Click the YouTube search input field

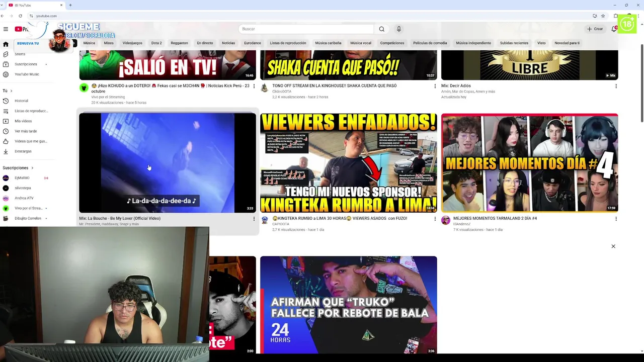pos(306,29)
